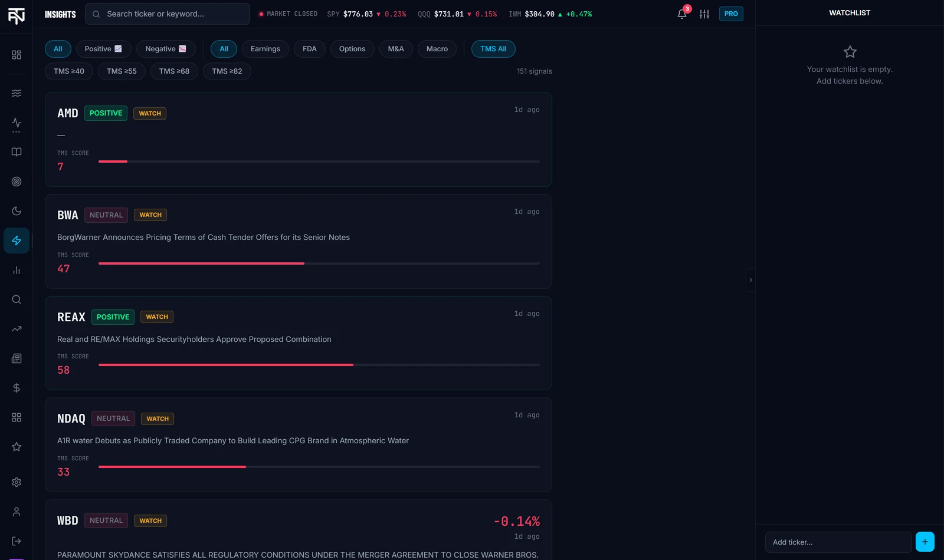Open the bar chart icon in sidebar
Image resolution: width=944 pixels, height=560 pixels.
pos(17,270)
